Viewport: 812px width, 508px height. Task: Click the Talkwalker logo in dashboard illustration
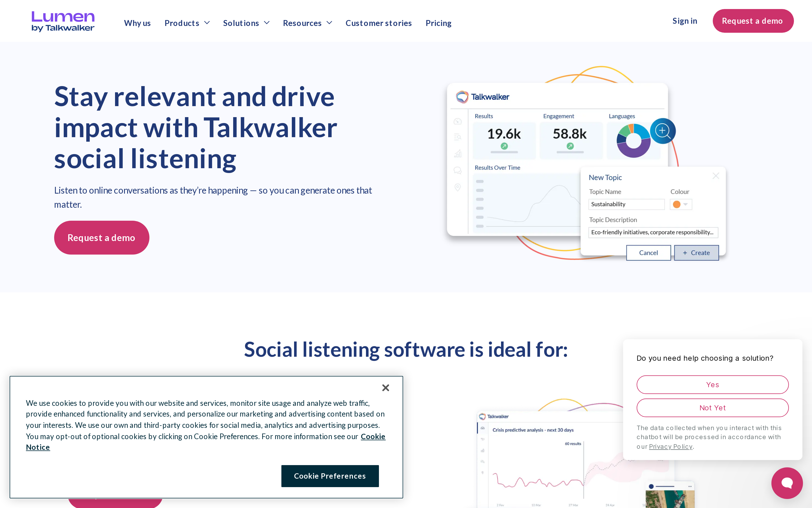(482, 97)
